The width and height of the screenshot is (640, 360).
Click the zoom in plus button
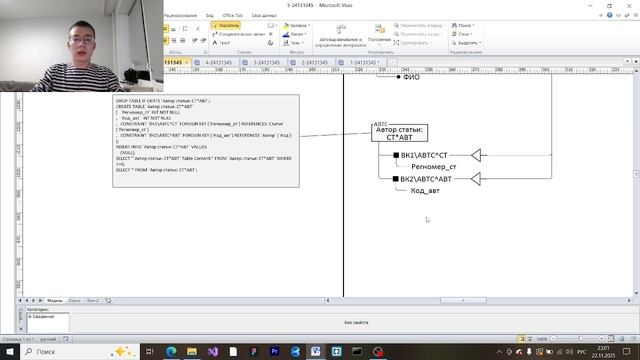coord(601,339)
